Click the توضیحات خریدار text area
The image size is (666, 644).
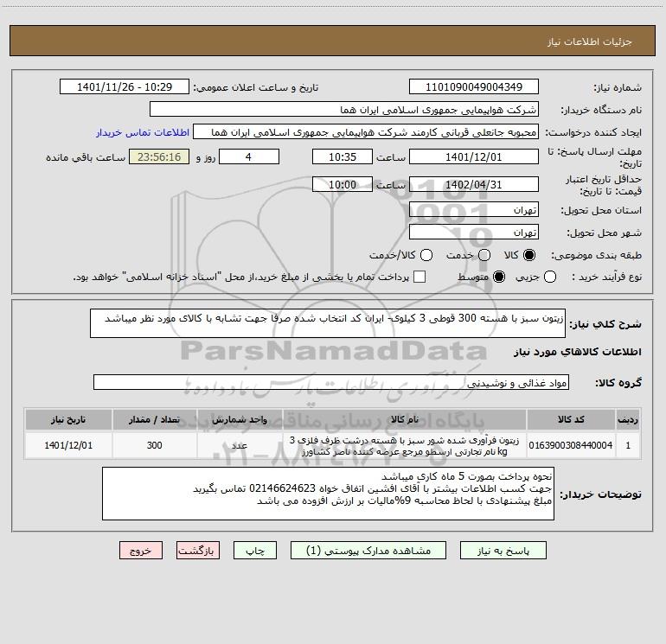point(328,494)
